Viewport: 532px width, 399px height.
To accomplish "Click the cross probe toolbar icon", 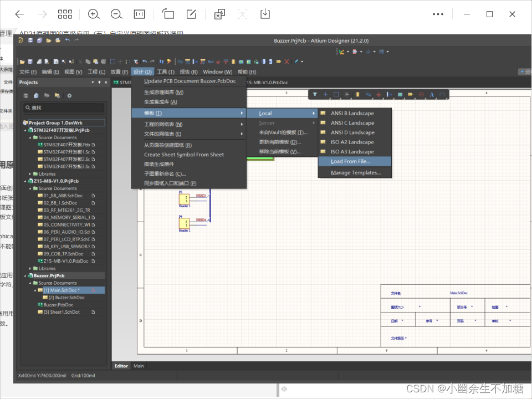I will point(169,62).
